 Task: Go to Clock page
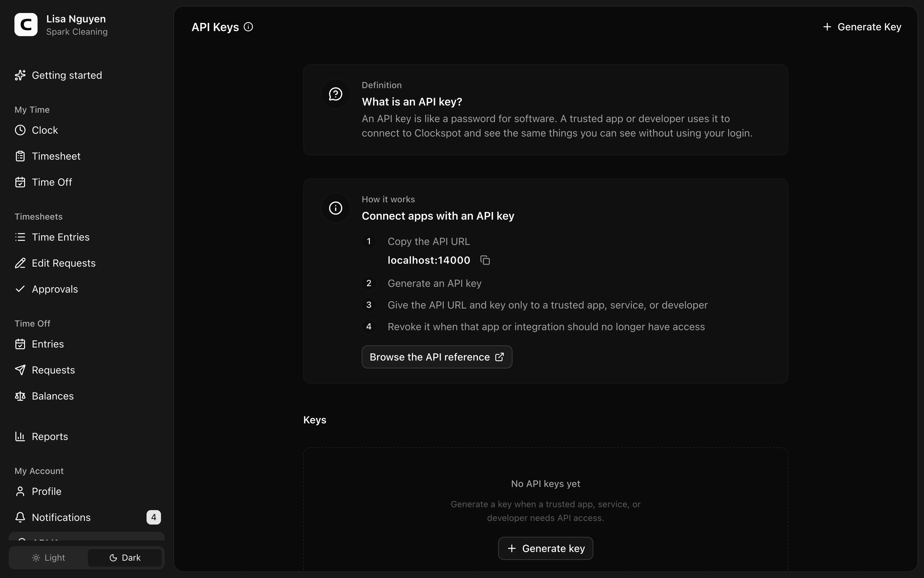87,130
